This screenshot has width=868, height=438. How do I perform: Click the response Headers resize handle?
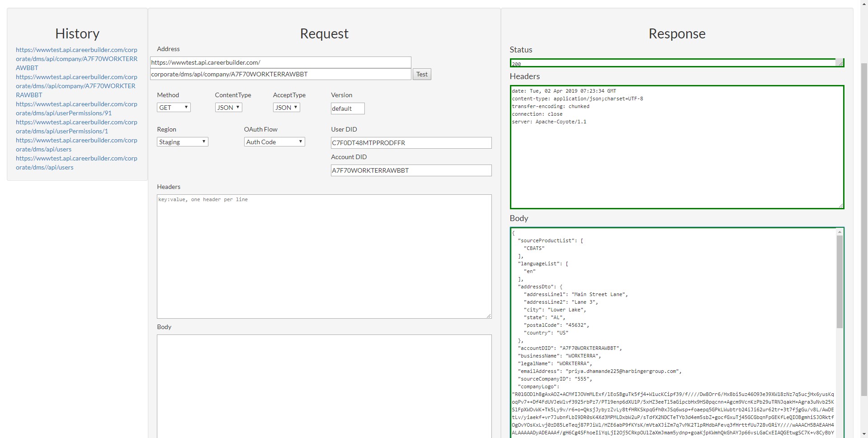tap(840, 206)
